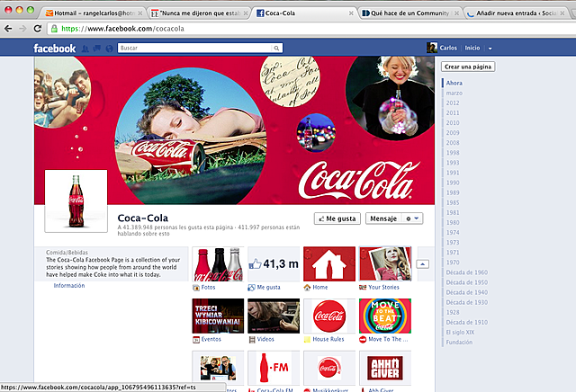This screenshot has height=392, width=576.
Task: Open the Fotos bottles thumbnail
Action: coord(218,264)
